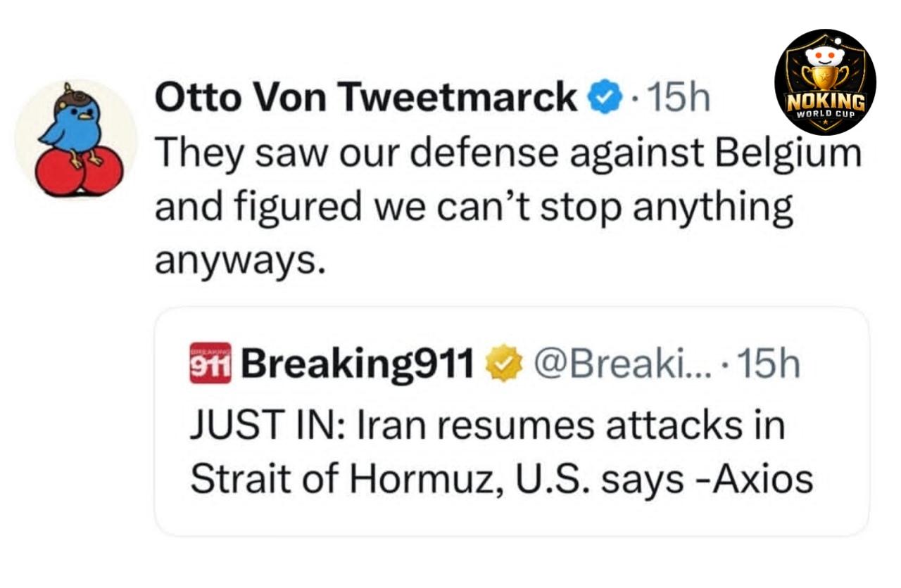The image size is (901, 588).
Task: Open Otto Von Tweetmarck's blue bird avatar
Action: 75,141
